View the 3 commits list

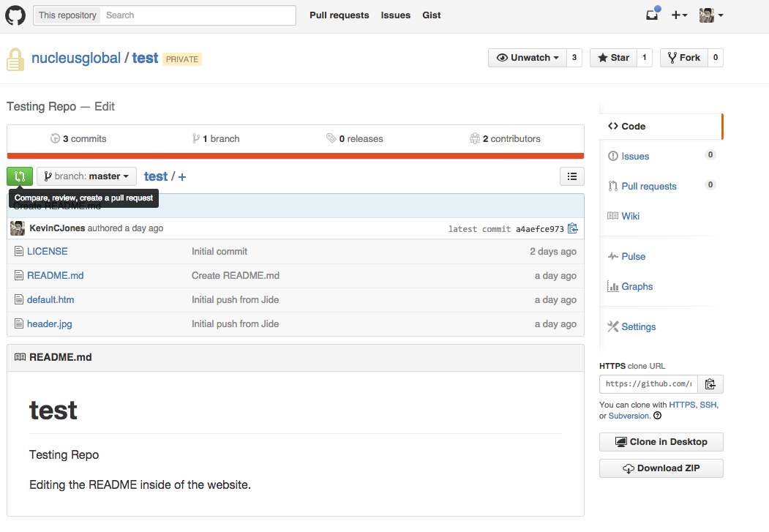click(78, 139)
